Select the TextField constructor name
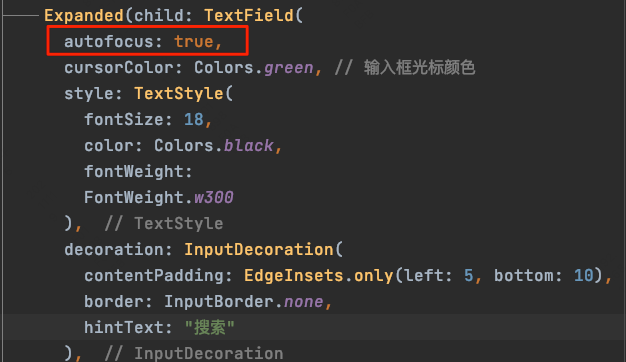 pos(249,15)
